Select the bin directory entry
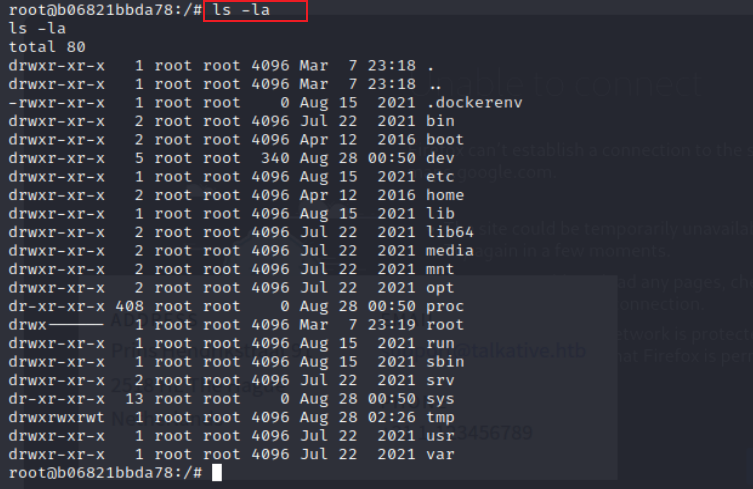 pos(439,120)
